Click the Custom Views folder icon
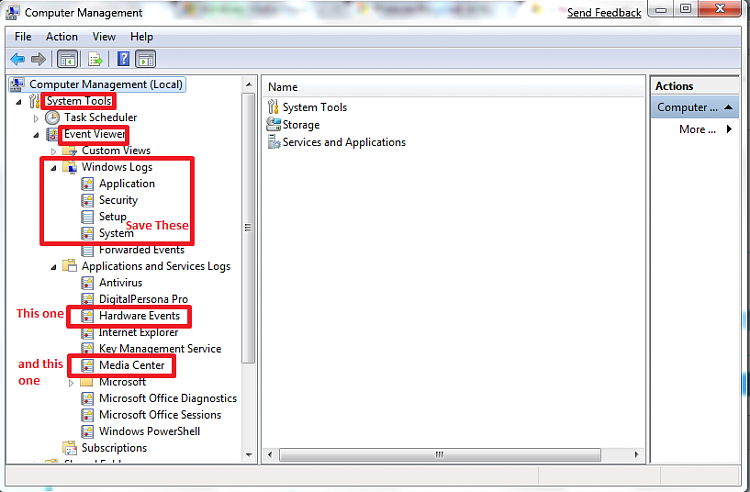This screenshot has width=750, height=492. pyautogui.click(x=70, y=151)
